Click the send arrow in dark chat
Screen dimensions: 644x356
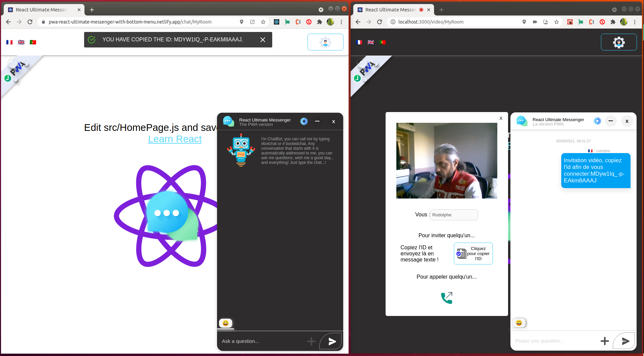[331, 341]
